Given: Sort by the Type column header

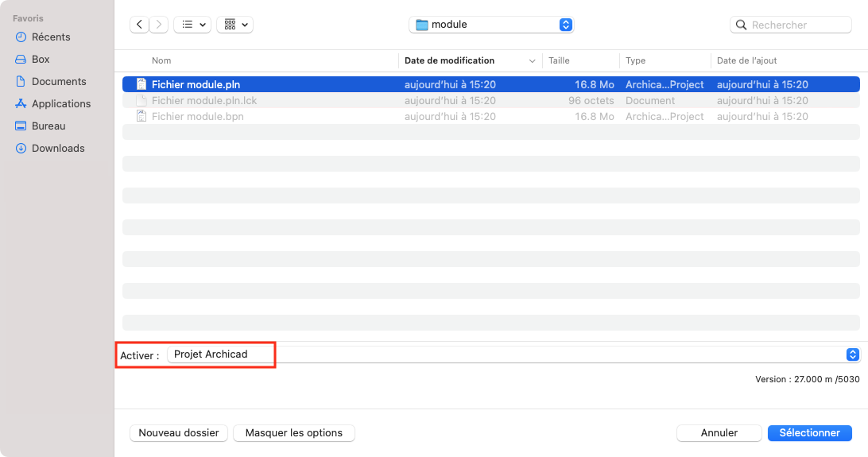Looking at the screenshot, I should tap(636, 60).
